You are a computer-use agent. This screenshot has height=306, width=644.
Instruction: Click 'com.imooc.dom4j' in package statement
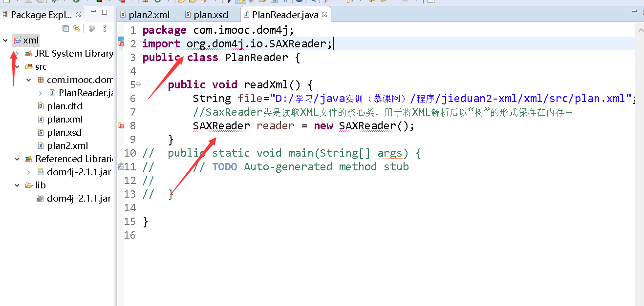241,30
